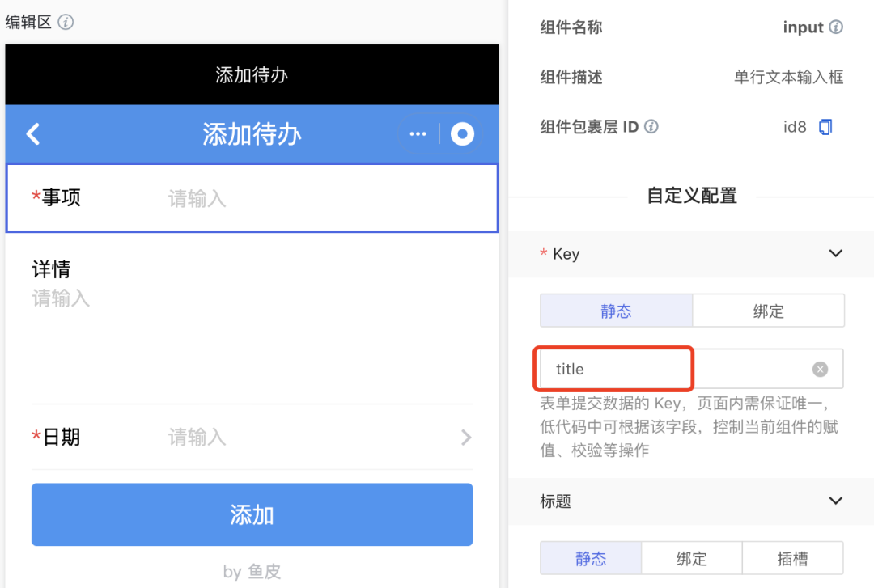Select 静态 mode for Key
This screenshot has height=588, width=874.
click(616, 311)
